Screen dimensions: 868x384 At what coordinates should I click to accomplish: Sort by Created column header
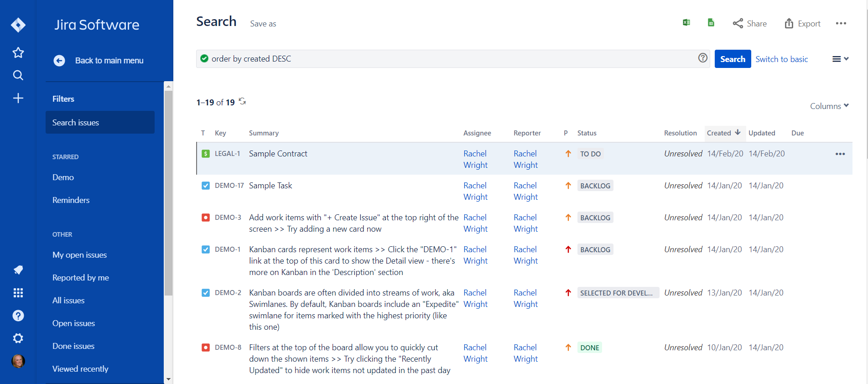click(724, 133)
